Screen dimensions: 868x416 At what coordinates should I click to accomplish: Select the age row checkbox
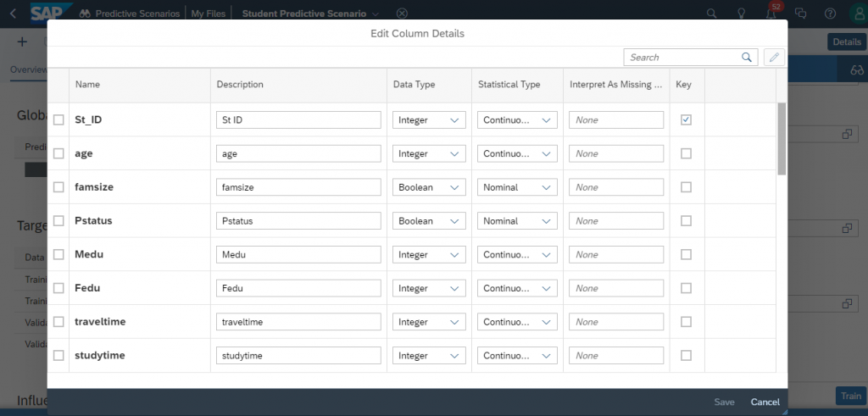[58, 154]
